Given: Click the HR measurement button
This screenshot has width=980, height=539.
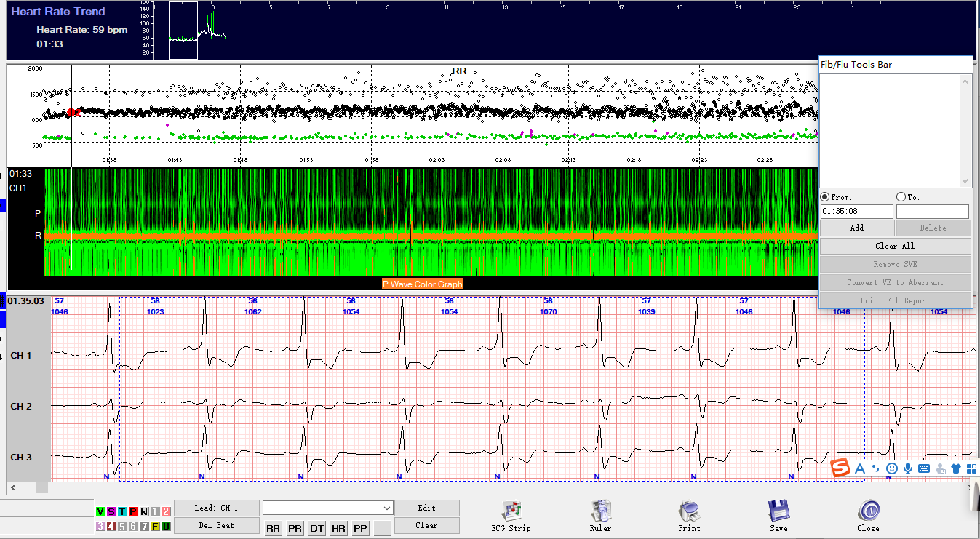Looking at the screenshot, I should [338, 529].
